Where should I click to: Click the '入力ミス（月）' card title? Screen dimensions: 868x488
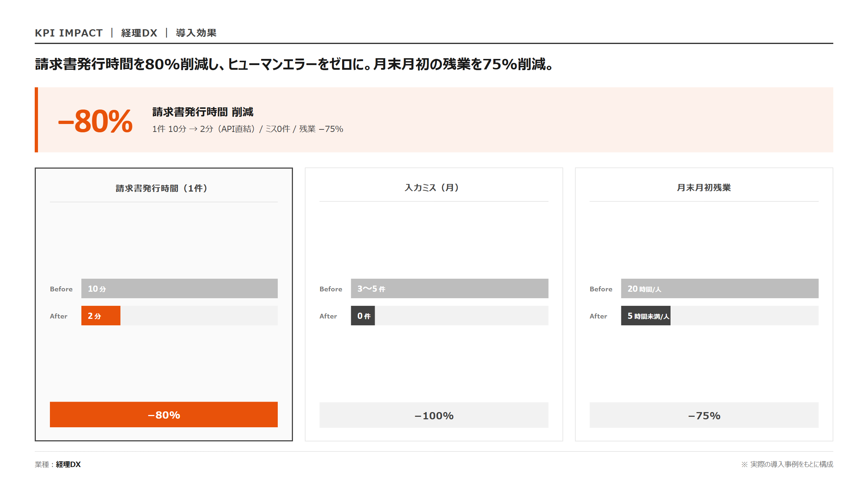432,188
